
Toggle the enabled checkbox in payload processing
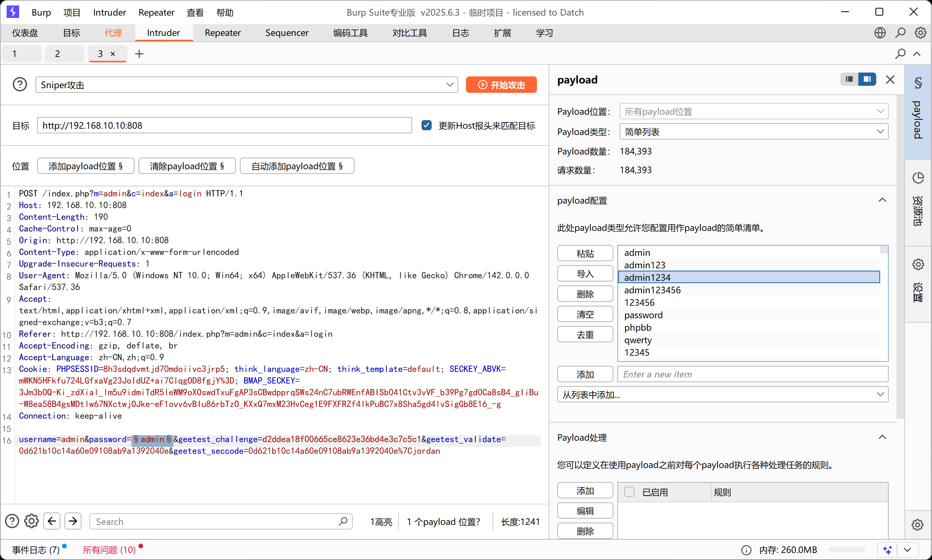(x=629, y=492)
